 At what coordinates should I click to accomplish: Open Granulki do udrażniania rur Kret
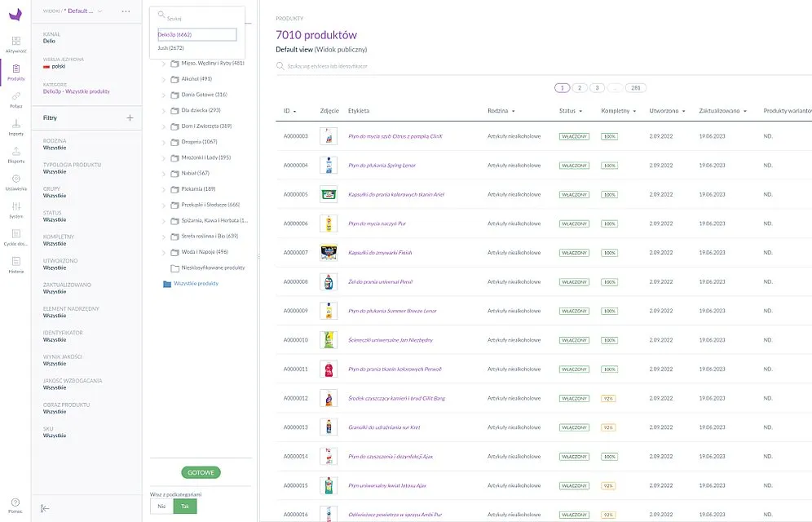(x=384, y=427)
